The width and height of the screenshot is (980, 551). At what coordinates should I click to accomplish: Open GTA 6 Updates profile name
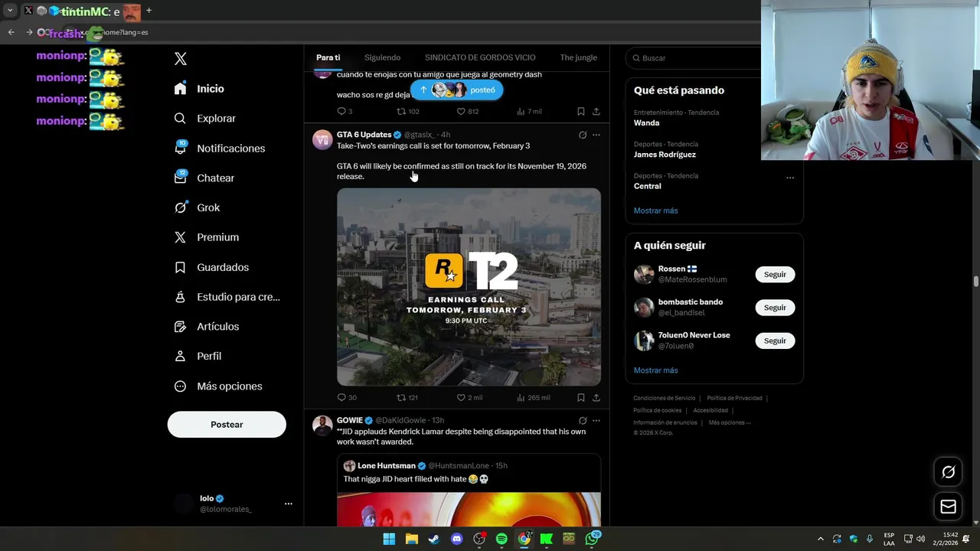364,135
